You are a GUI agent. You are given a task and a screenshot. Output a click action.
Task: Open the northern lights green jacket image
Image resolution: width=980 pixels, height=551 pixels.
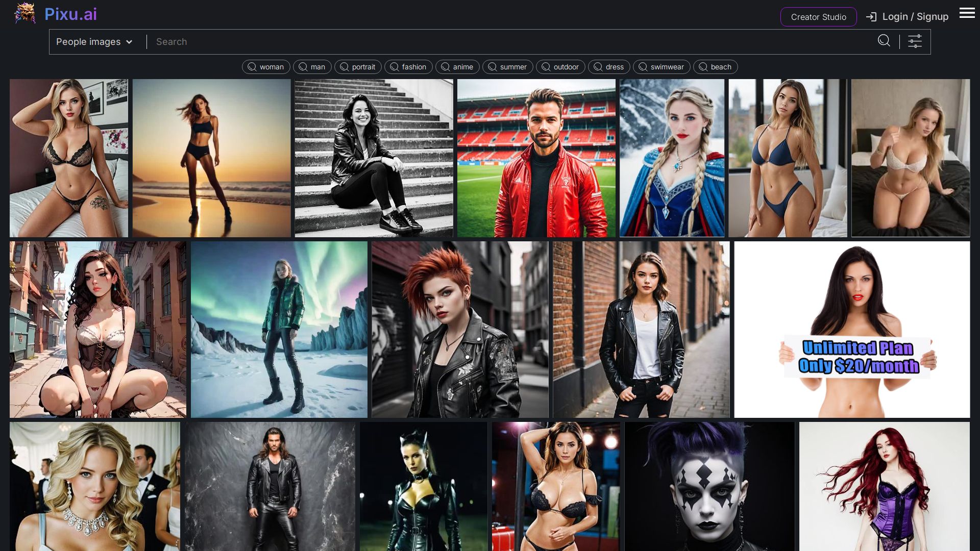(279, 330)
